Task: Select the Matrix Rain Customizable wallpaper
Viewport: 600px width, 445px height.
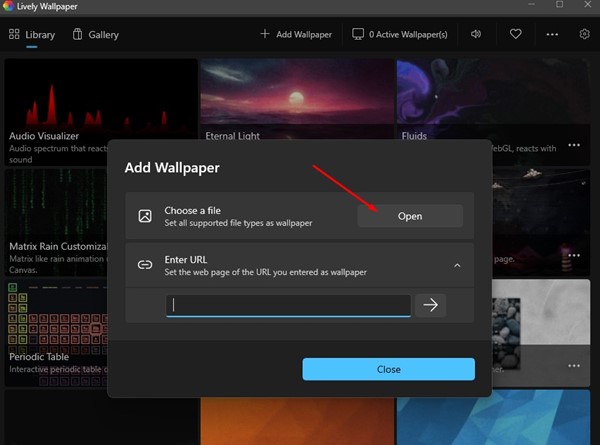Action: coord(56,222)
